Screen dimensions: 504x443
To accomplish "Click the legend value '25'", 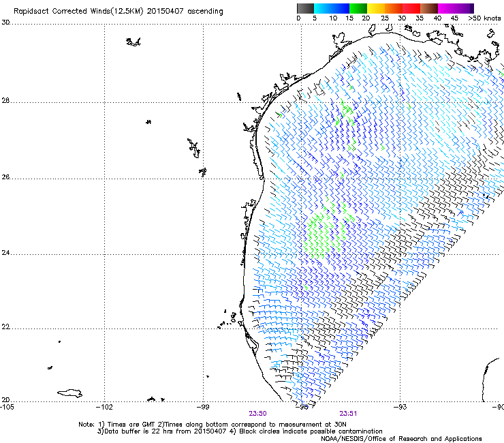I will pyautogui.click(x=385, y=18).
